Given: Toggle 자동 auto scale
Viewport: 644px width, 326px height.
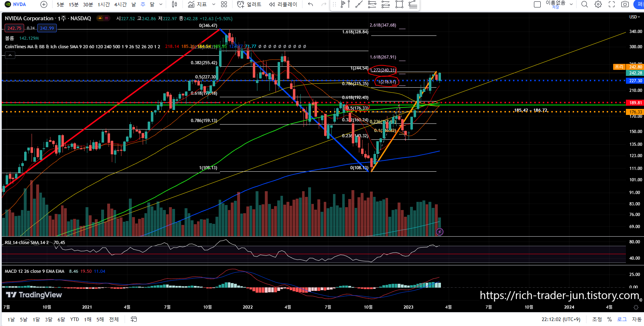Looking at the screenshot, I should 637,319.
